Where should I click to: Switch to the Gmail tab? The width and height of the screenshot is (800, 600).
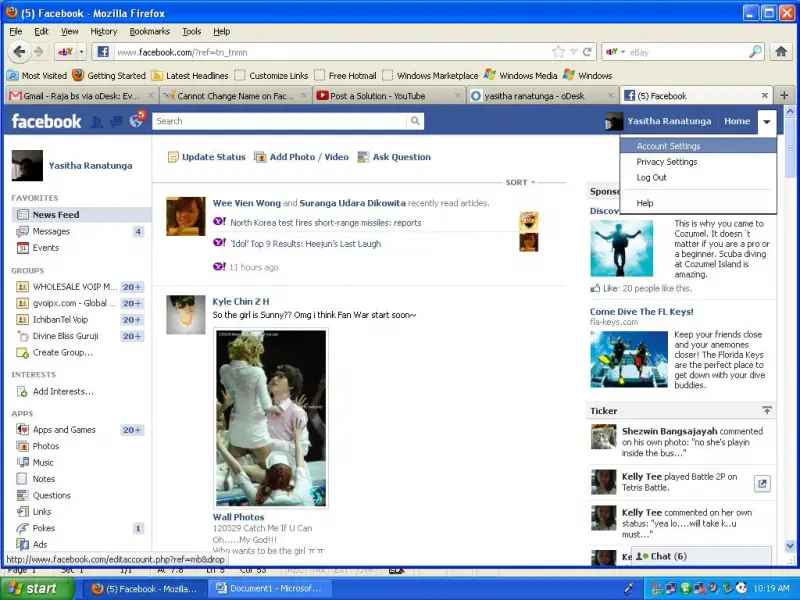(81, 95)
